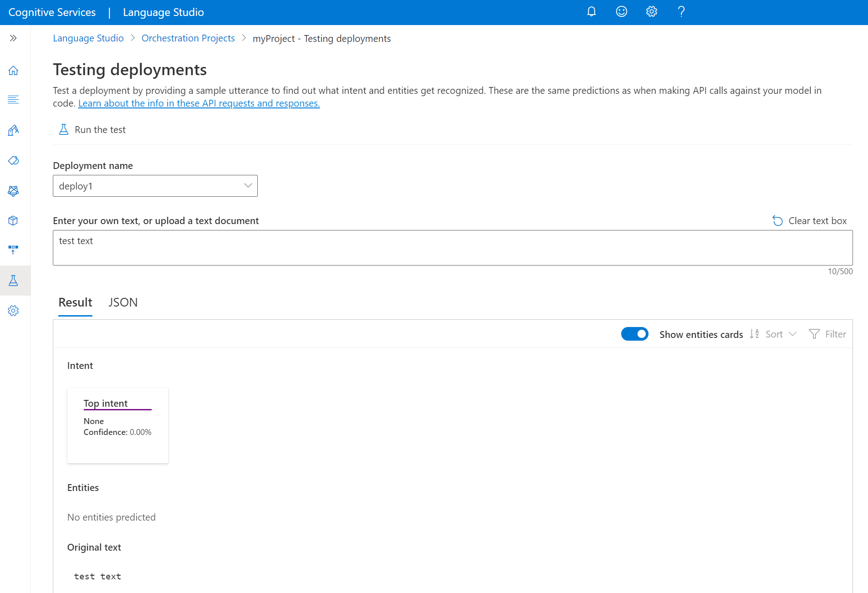Open project settings gear in sidebar
Viewport: 868px width, 593px height.
coord(13,311)
